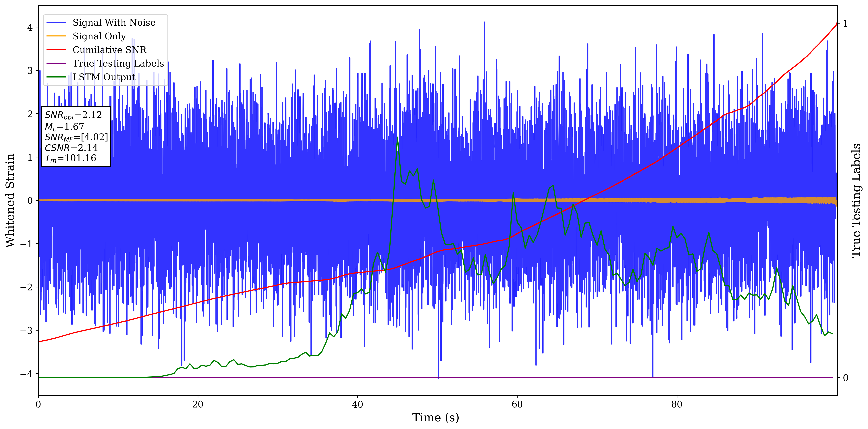Click the x-axis tick label 40
This screenshot has height=429, width=868.
pyautogui.click(x=357, y=404)
